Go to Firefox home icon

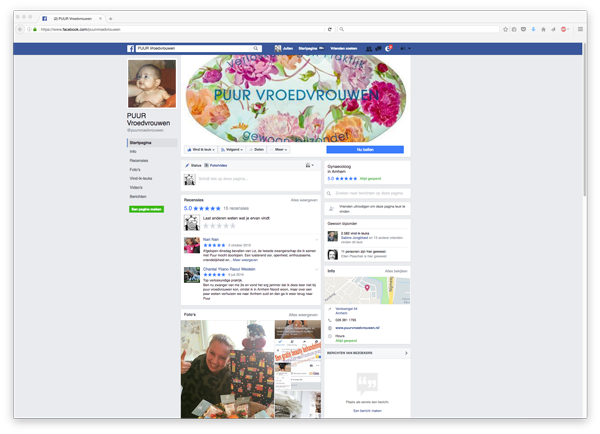coord(543,29)
